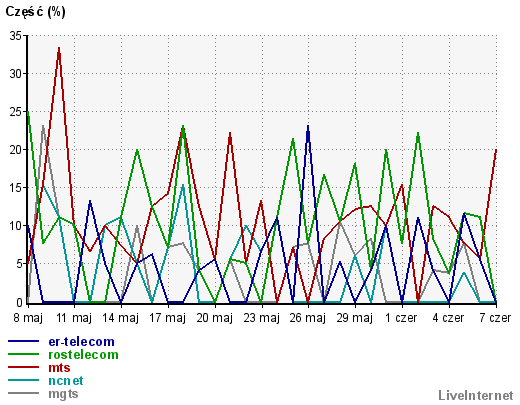520x405 pixels.
Task: Click the red mts line swatch
Action: point(23,367)
